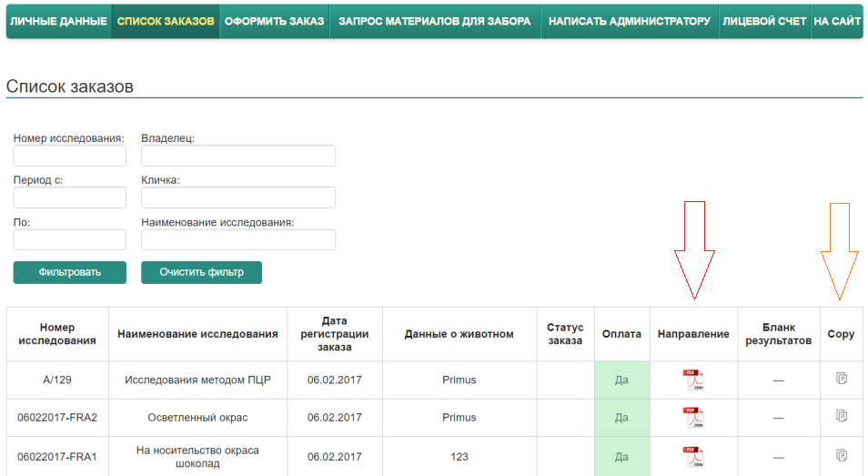Click date 06.02.2017 in 06022017-FRA1 row
The height and width of the screenshot is (476, 868).
334,457
